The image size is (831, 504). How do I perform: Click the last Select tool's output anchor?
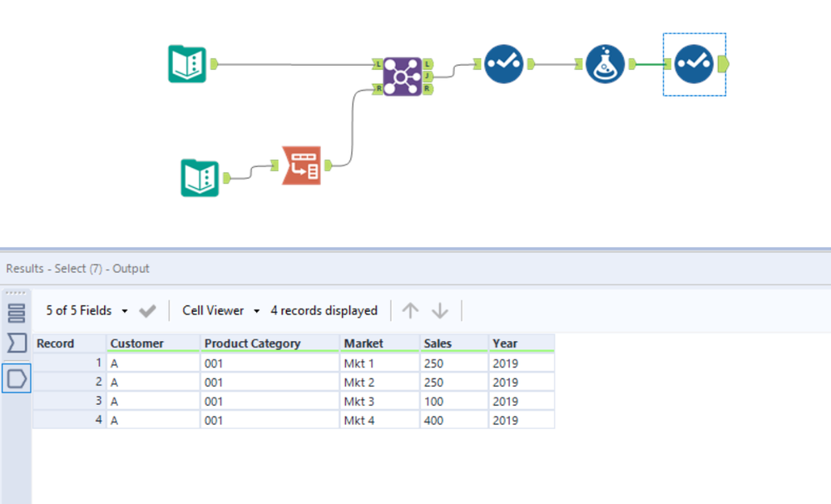coord(724,64)
